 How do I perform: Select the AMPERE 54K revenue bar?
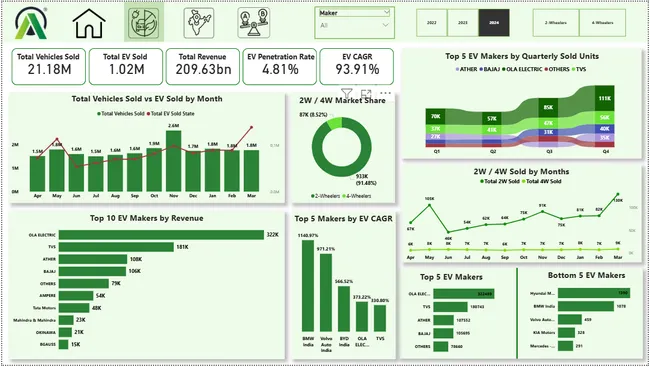pos(76,295)
